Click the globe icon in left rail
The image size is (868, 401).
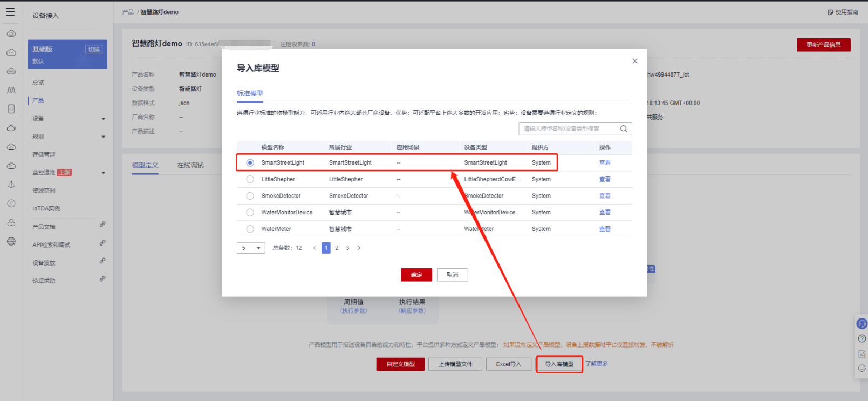11,241
